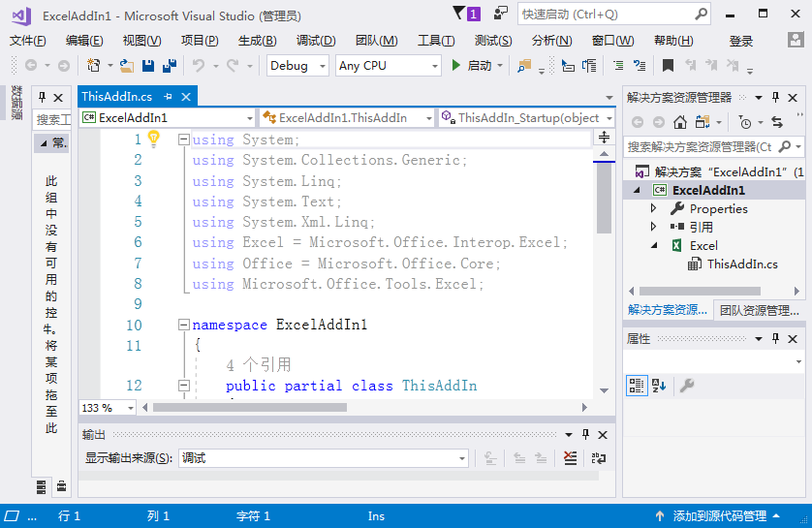Collapse the Excel folder node
This screenshot has height=528, width=812.
[654, 245]
